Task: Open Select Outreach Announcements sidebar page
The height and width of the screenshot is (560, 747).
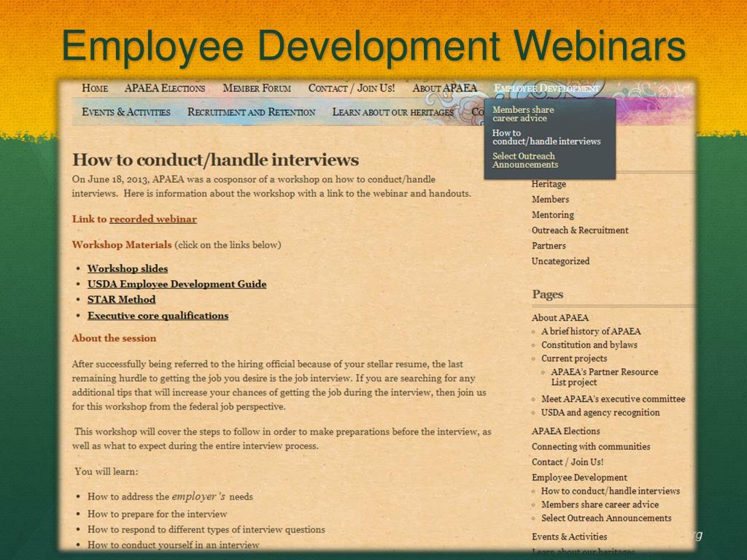Action: [x=606, y=518]
